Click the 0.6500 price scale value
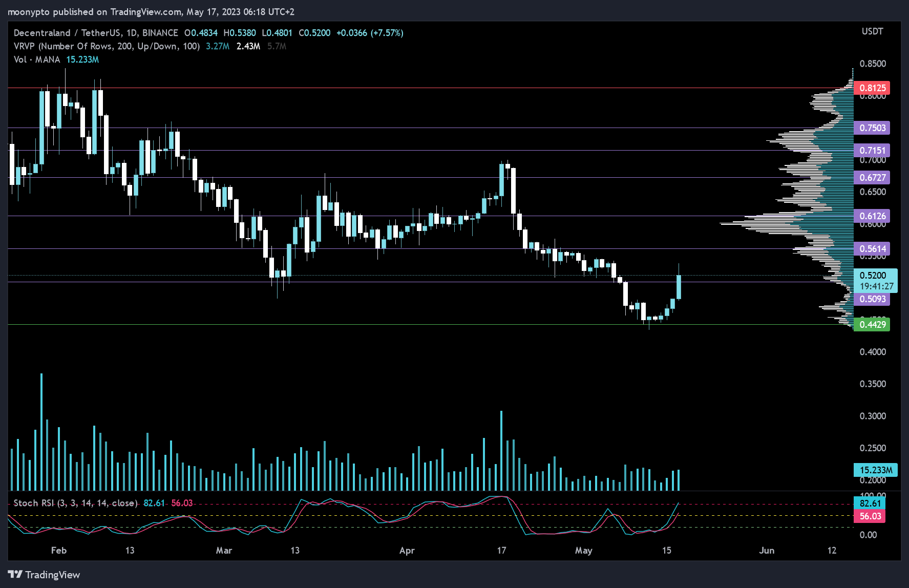 pyautogui.click(x=873, y=192)
